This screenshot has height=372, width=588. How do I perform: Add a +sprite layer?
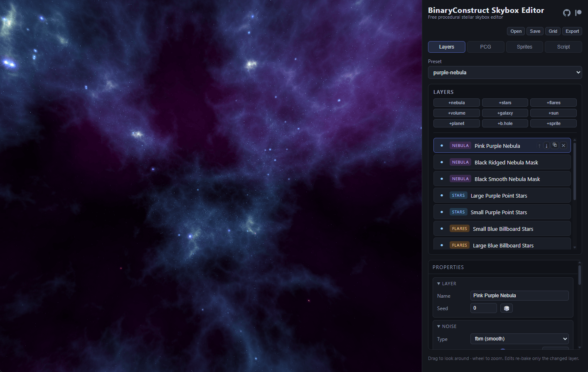click(x=554, y=123)
